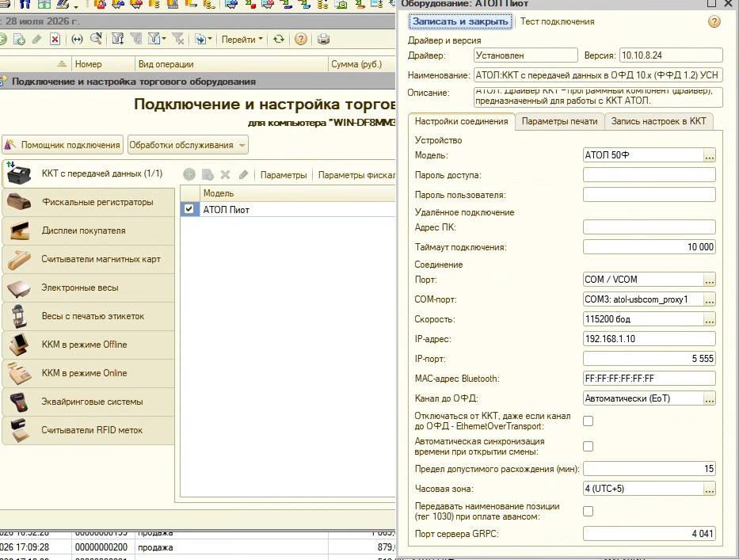Select ККТ с передачей данных (1/1) category

click(x=89, y=173)
